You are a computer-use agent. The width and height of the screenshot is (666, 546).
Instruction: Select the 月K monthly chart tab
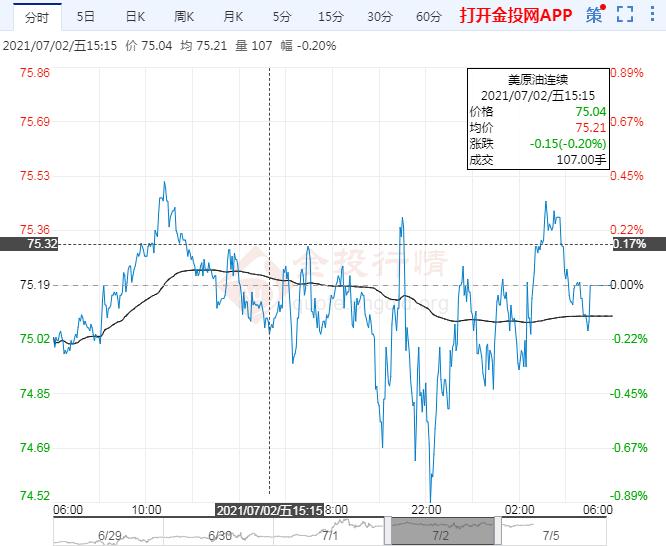coord(234,16)
